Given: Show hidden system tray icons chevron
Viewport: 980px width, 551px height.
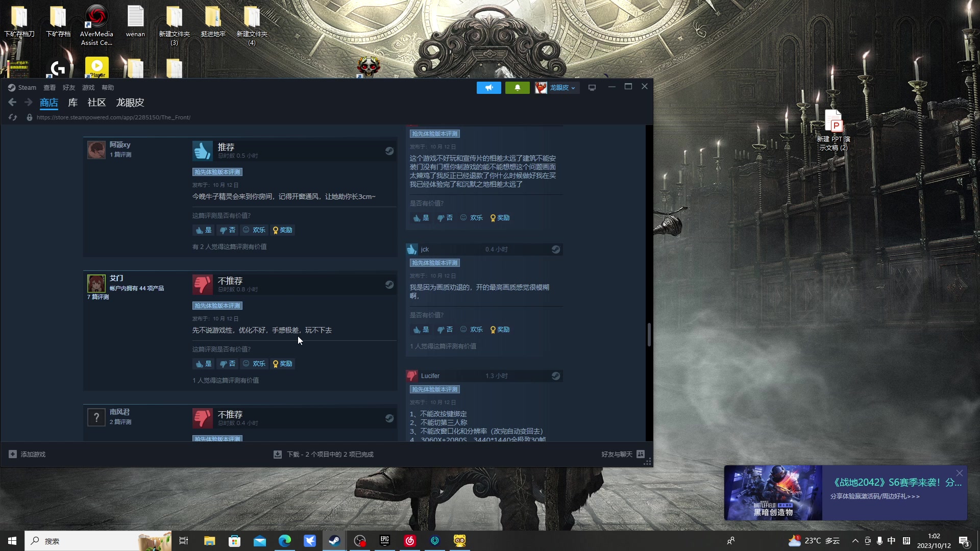Looking at the screenshot, I should (x=855, y=541).
